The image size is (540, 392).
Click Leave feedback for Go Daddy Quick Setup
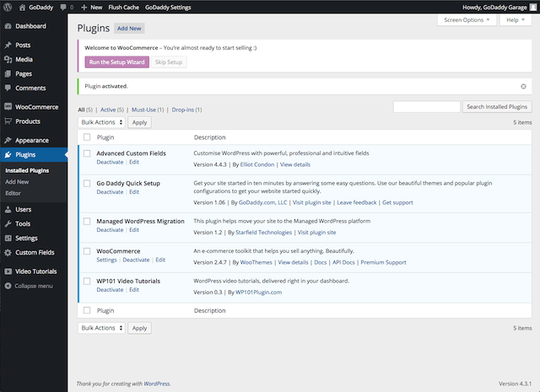click(357, 202)
